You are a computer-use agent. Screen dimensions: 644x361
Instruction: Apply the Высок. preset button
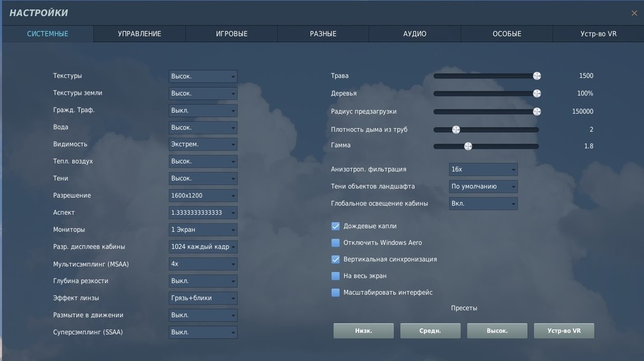497,331
